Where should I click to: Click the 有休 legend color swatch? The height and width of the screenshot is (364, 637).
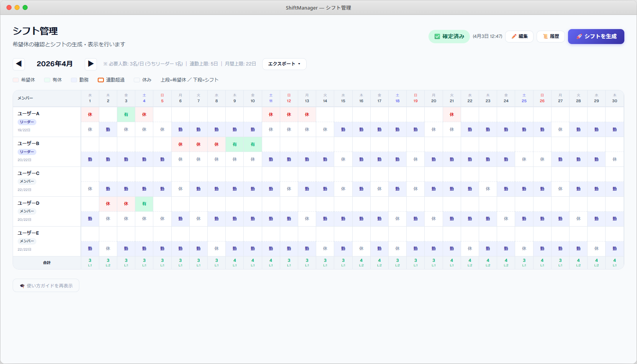pos(47,80)
